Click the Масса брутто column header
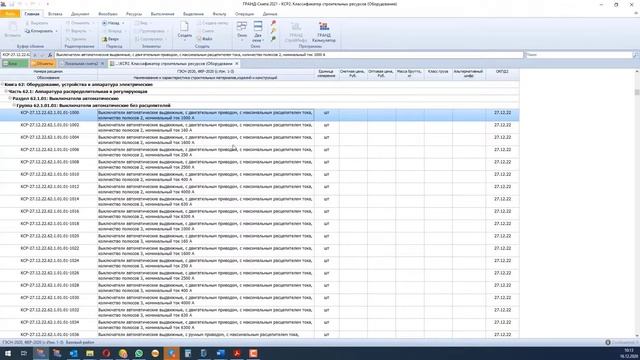Screen dimensions: 640x360 (x=409, y=74)
